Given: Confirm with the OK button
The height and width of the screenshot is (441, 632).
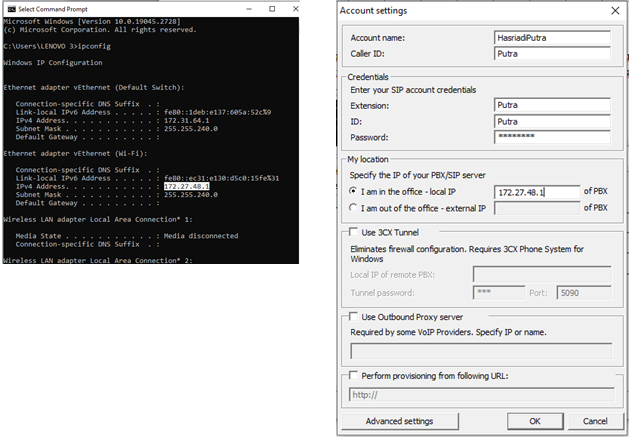Looking at the screenshot, I should pos(535,421).
